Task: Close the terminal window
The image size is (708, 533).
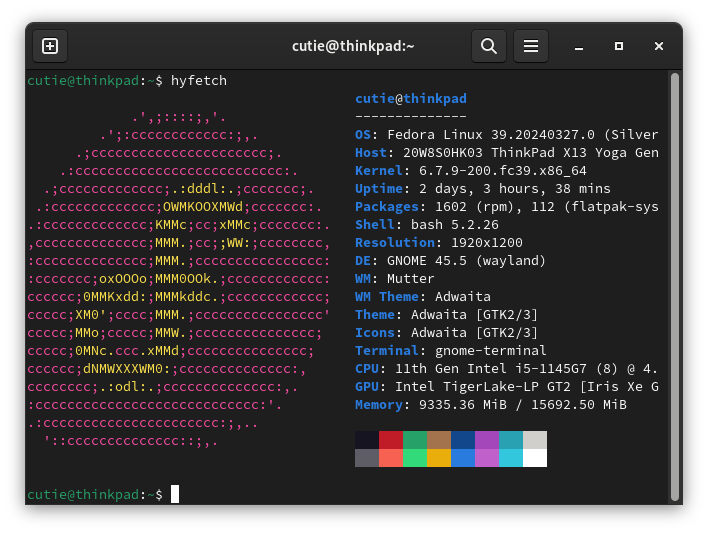Action: 659,46
